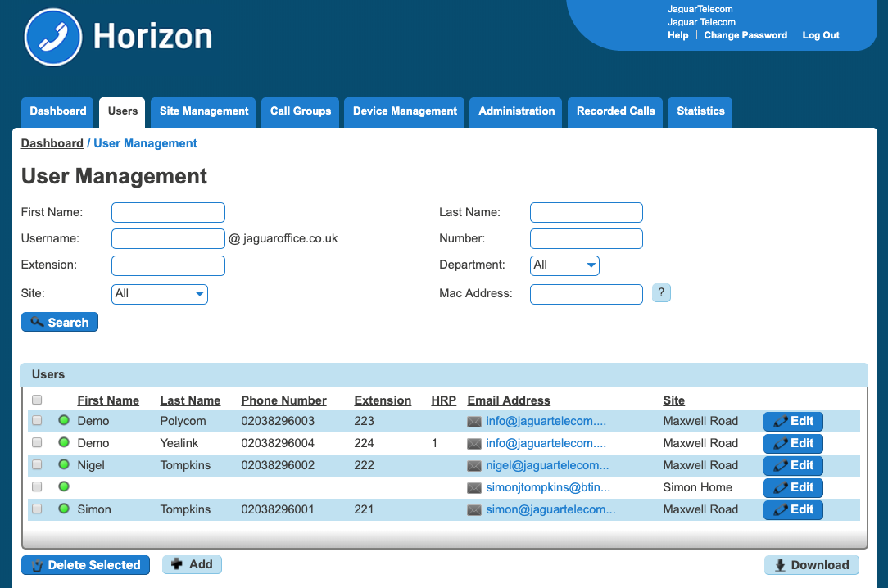The width and height of the screenshot is (888, 588).
Task: Open the Recorded Calls tab
Action: click(615, 111)
